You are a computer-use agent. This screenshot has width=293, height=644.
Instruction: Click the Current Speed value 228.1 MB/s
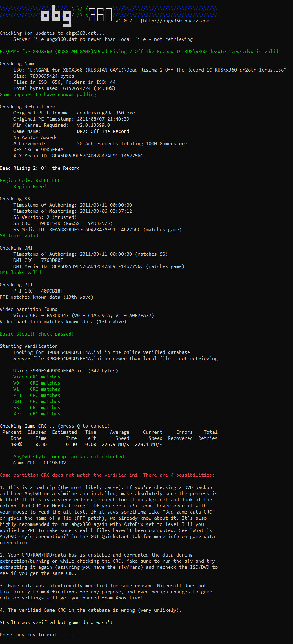[x=149, y=444]
